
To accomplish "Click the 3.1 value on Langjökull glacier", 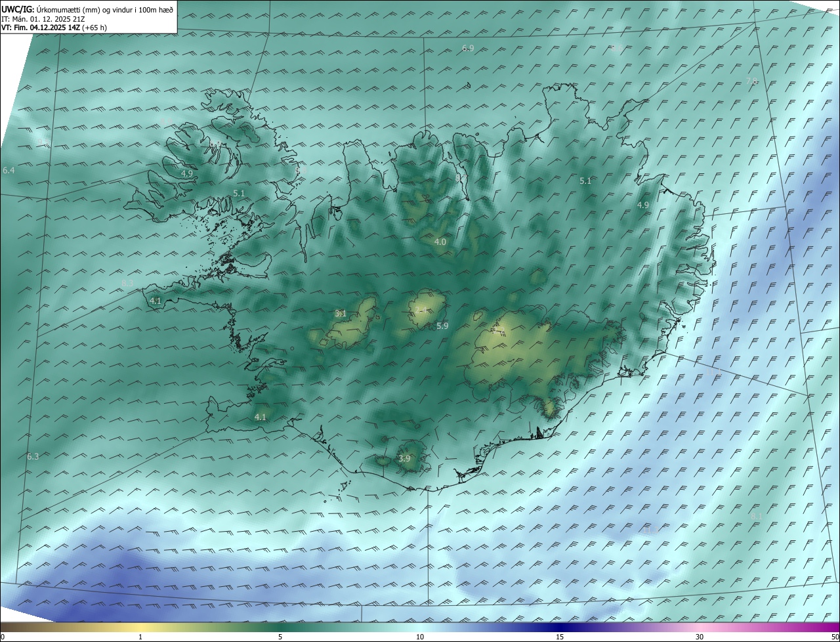I will pos(341,314).
